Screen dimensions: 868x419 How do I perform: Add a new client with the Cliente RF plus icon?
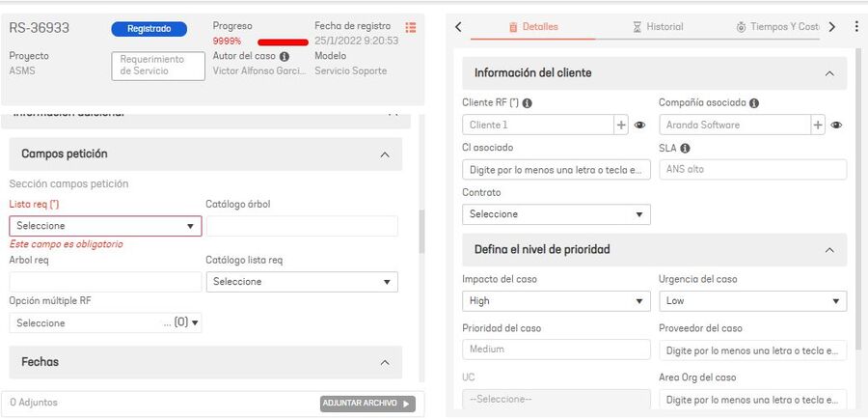click(622, 125)
